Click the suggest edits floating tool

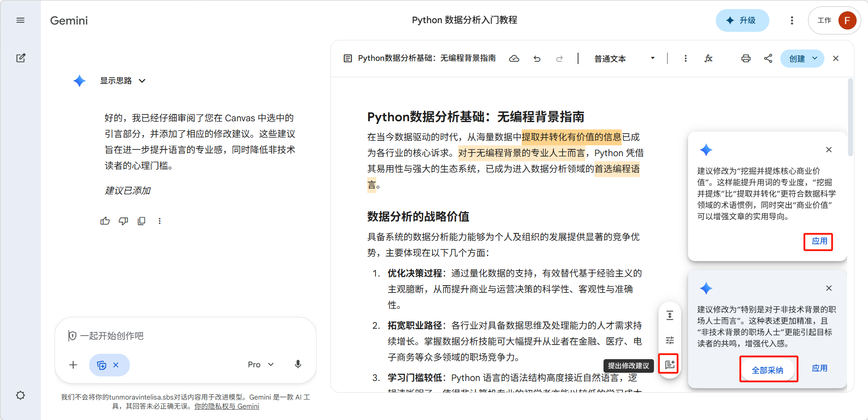click(x=669, y=365)
